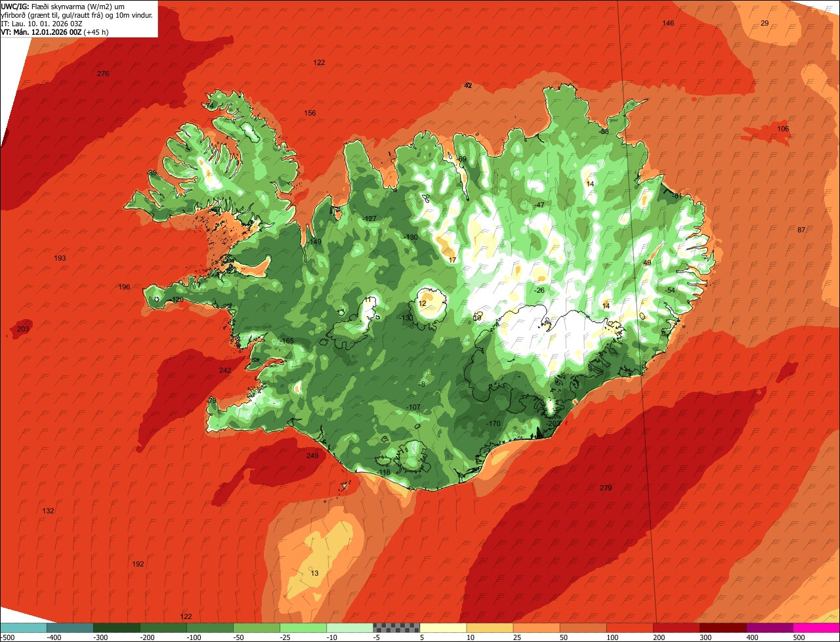Click the map value -118
Screen dimensions: 840x642
pos(383,472)
